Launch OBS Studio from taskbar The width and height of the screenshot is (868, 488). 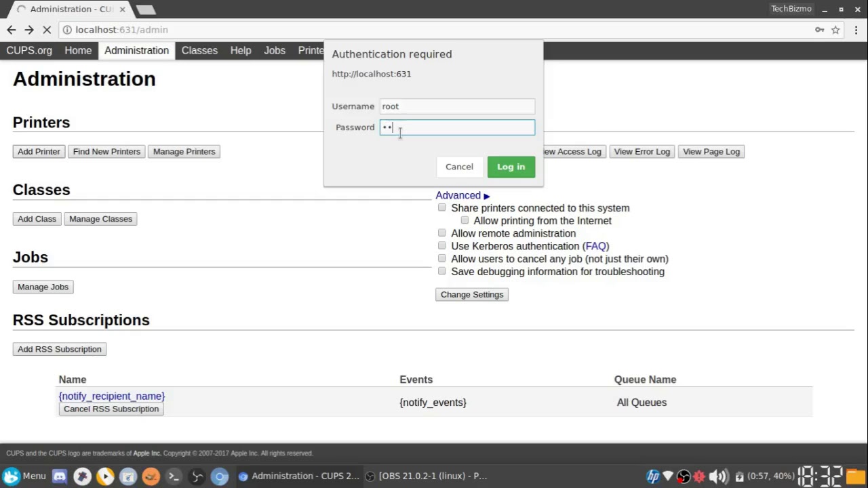[197, 476]
